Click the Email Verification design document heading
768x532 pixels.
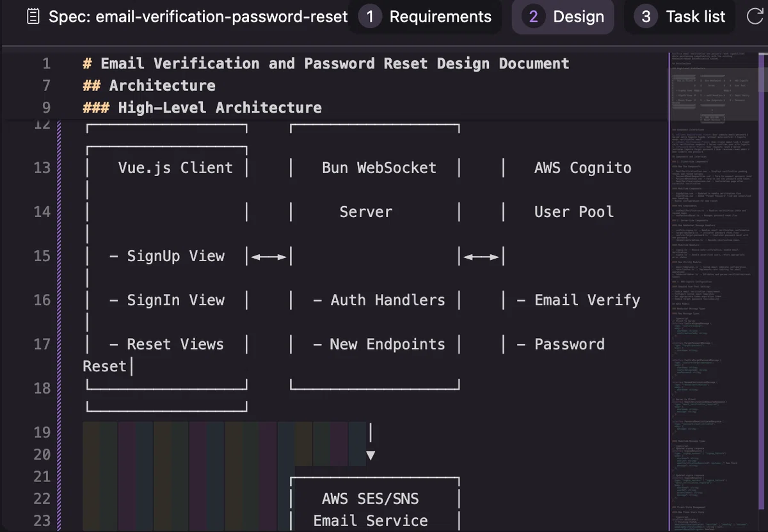tap(326, 63)
